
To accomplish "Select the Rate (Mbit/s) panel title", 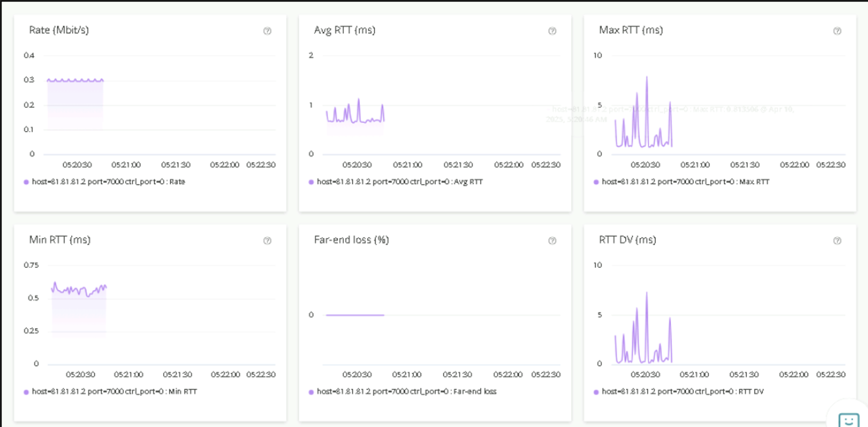I will [x=59, y=30].
